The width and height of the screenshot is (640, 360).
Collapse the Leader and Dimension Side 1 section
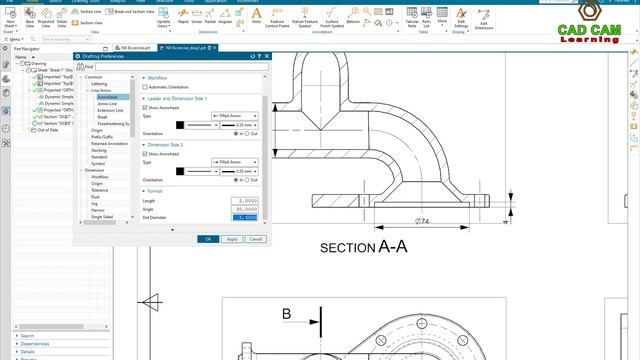click(144, 98)
